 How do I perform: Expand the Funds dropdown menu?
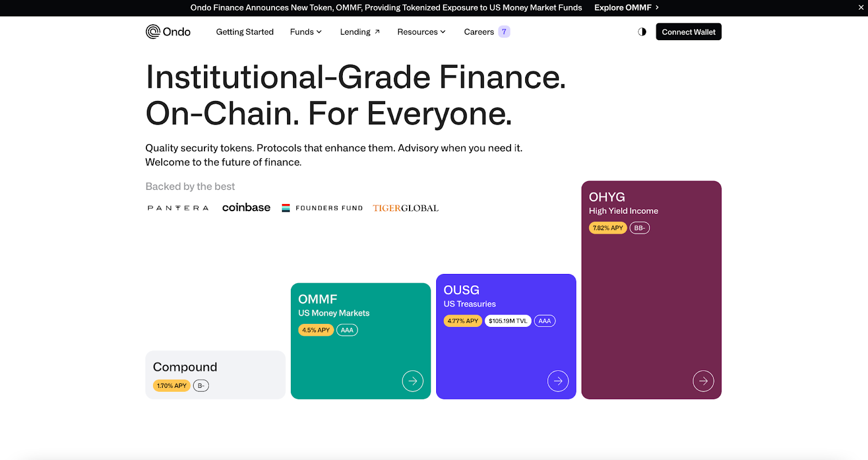(x=306, y=32)
